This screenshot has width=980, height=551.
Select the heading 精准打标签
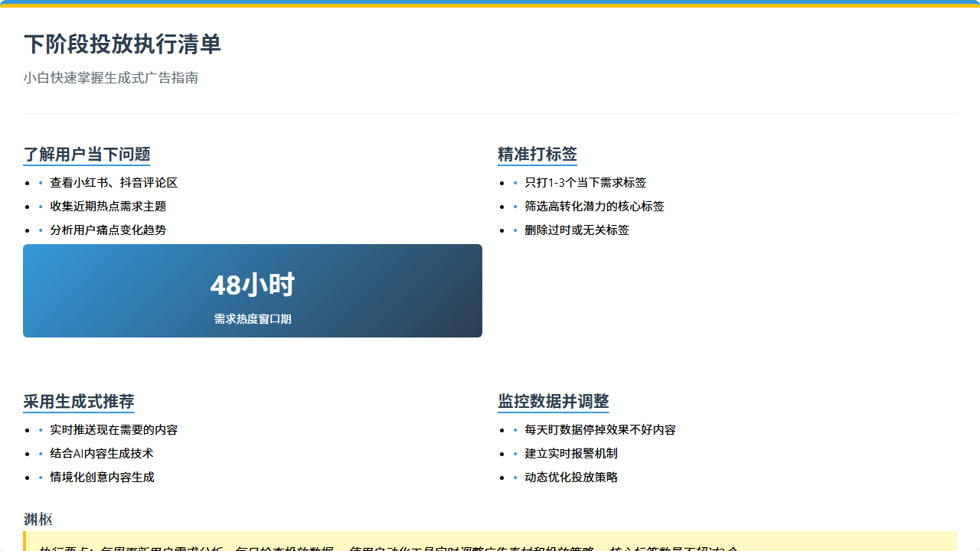pos(537,155)
